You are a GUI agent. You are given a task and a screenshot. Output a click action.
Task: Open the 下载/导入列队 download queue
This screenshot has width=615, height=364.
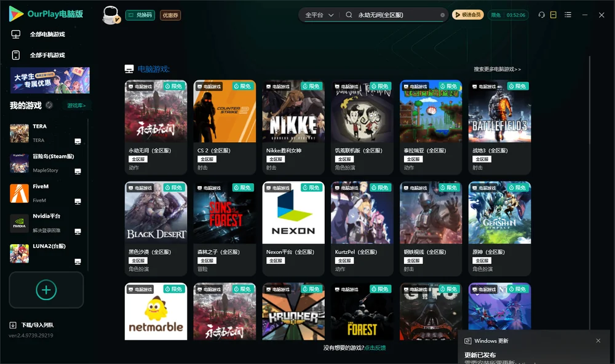point(32,325)
